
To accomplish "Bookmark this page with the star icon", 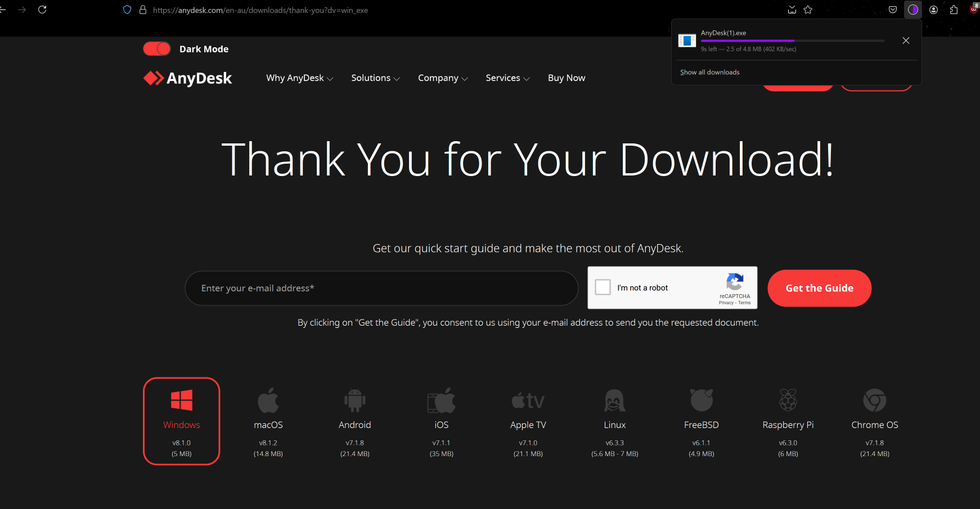I will point(808,10).
